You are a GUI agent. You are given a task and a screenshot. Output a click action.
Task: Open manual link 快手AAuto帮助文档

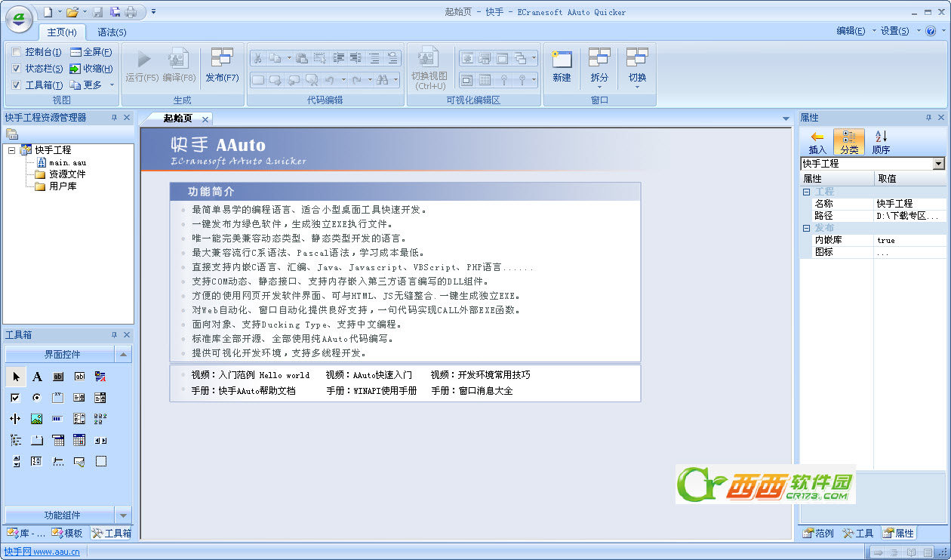[243, 391]
